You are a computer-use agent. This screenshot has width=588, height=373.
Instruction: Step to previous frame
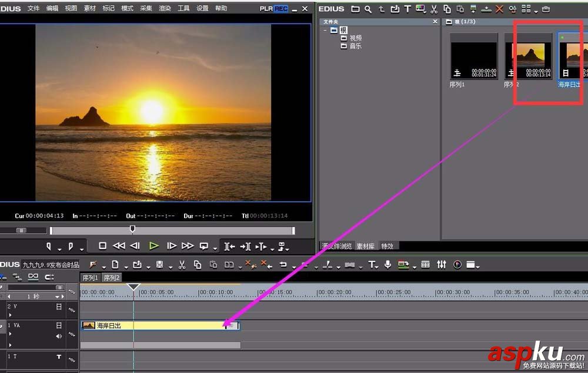pos(135,246)
